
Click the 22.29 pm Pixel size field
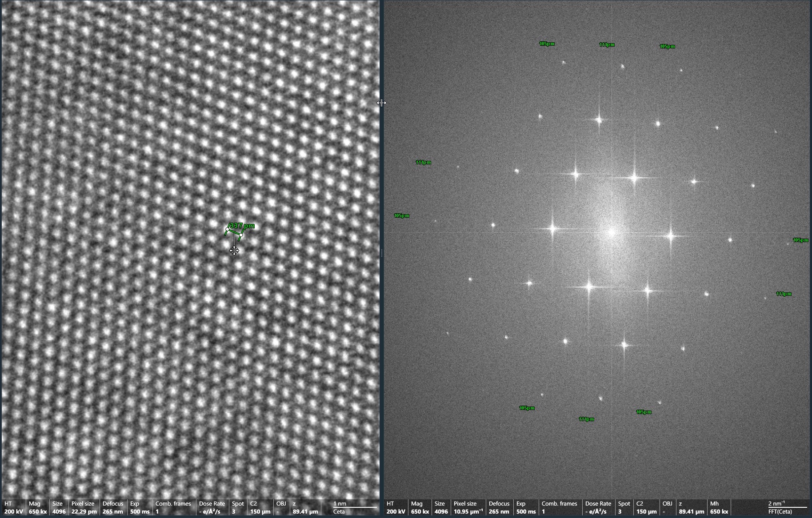83,508
